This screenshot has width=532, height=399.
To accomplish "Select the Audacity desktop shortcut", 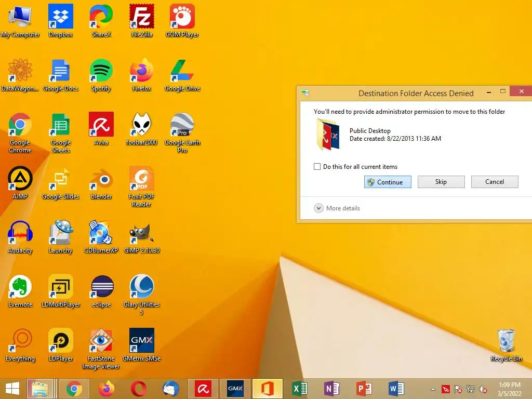I will [x=20, y=237].
